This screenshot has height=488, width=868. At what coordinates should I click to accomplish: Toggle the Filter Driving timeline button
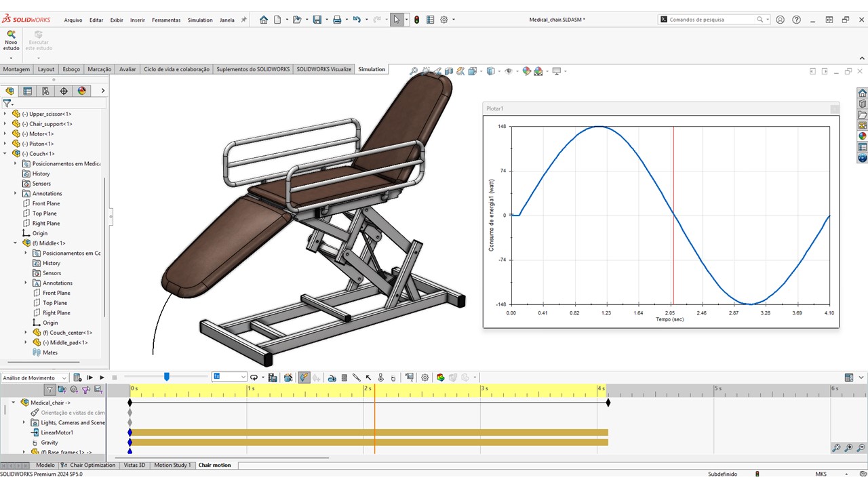coord(74,390)
